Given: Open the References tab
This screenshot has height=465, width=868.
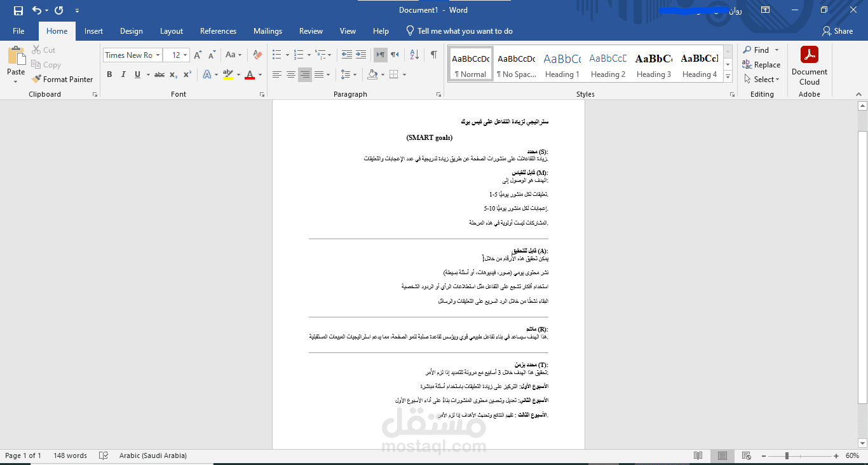Looking at the screenshot, I should (x=218, y=31).
